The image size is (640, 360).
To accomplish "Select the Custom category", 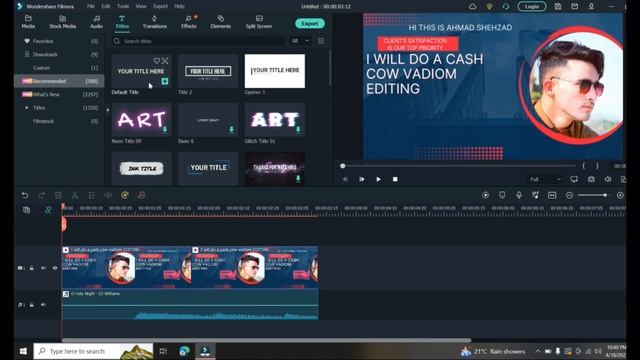I will coord(60,68).
